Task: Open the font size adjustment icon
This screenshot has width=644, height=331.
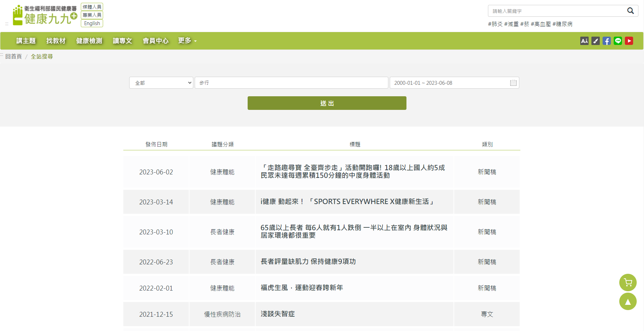Action: pyautogui.click(x=584, y=41)
